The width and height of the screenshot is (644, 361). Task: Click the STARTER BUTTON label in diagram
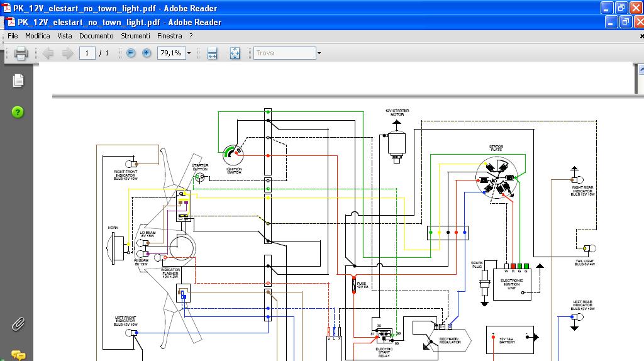(200, 167)
